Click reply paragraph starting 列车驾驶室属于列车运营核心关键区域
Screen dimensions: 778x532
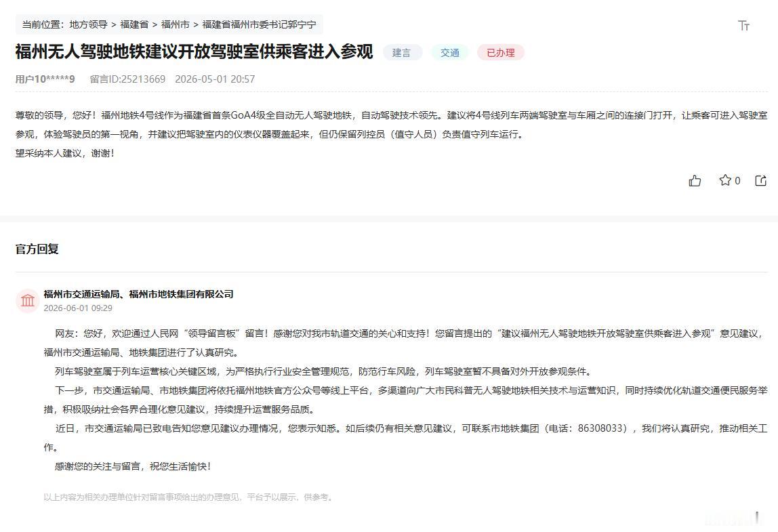(x=323, y=371)
